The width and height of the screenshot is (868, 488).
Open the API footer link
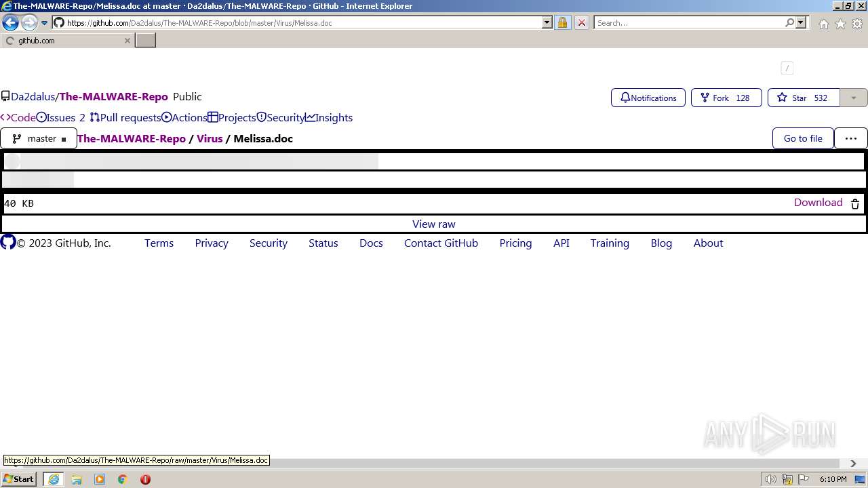tap(561, 243)
